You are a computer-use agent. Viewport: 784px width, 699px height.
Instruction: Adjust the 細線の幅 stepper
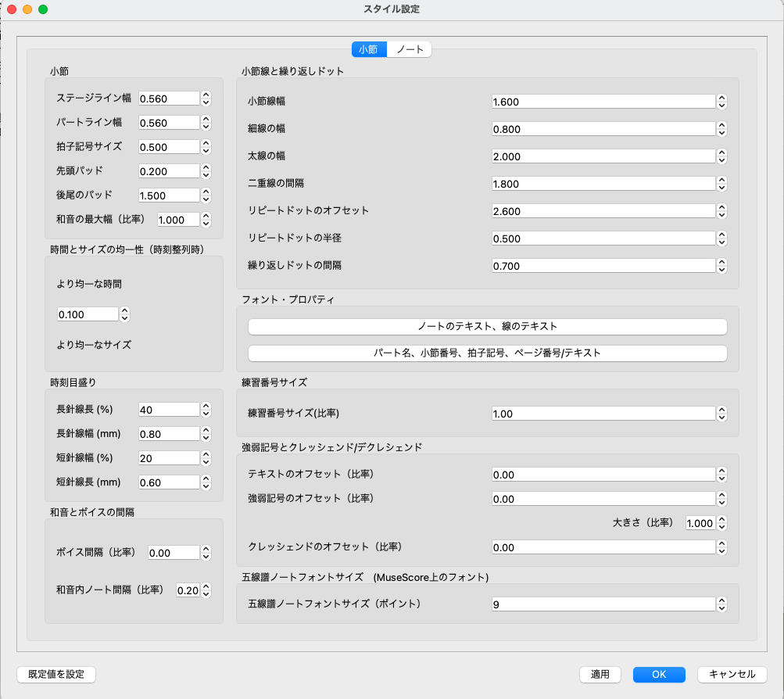tap(722, 129)
